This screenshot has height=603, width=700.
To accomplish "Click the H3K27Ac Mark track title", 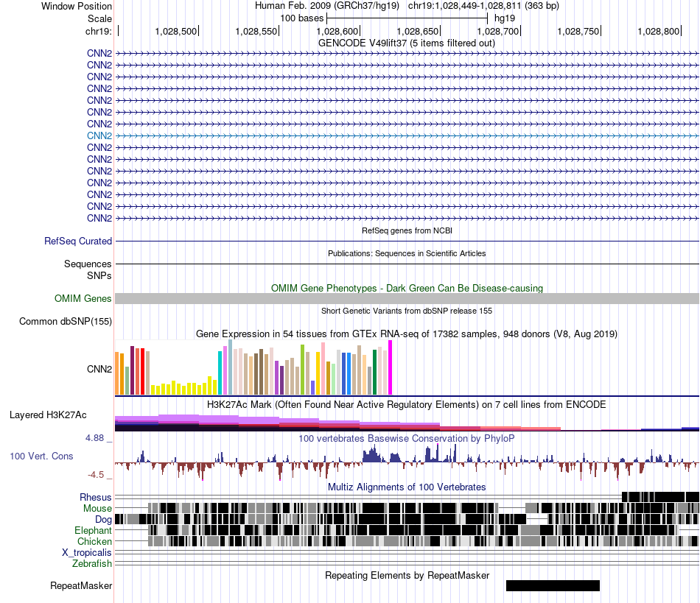I will point(406,404).
